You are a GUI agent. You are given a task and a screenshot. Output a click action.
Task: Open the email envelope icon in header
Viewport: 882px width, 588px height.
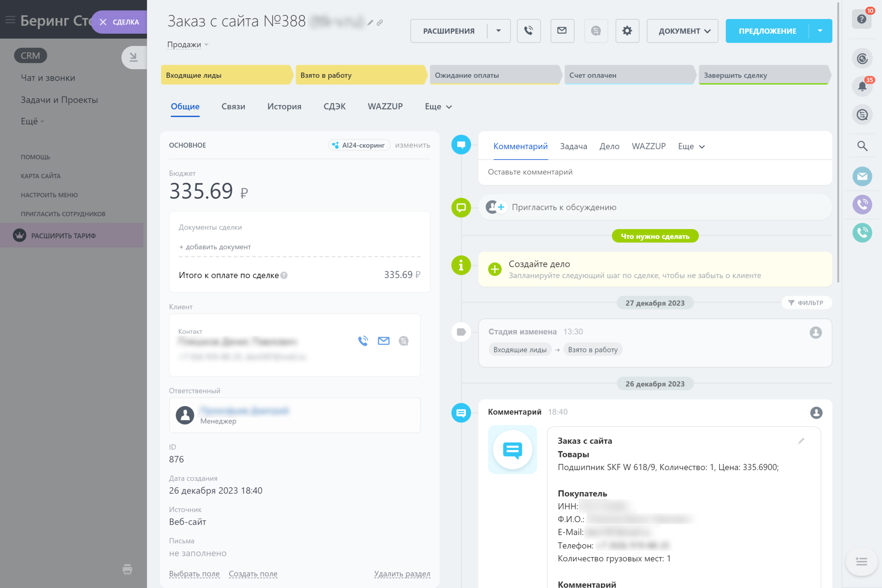[x=562, y=31]
